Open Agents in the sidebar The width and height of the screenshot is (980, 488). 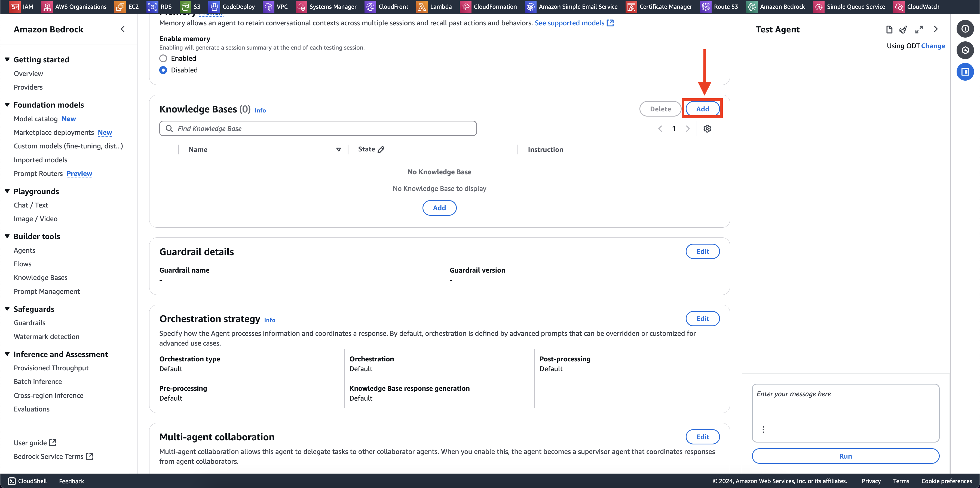click(x=24, y=250)
